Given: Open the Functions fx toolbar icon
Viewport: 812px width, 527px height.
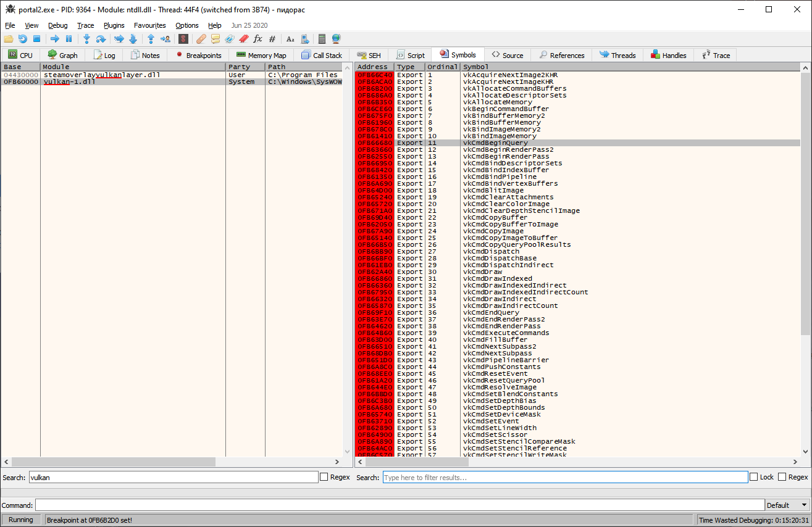Looking at the screenshot, I should click(x=257, y=39).
